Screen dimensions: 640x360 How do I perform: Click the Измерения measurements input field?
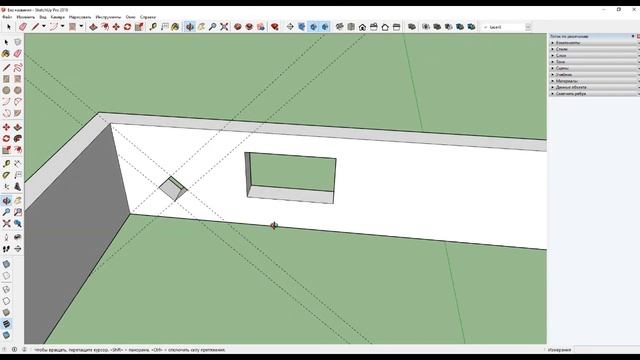(607, 350)
